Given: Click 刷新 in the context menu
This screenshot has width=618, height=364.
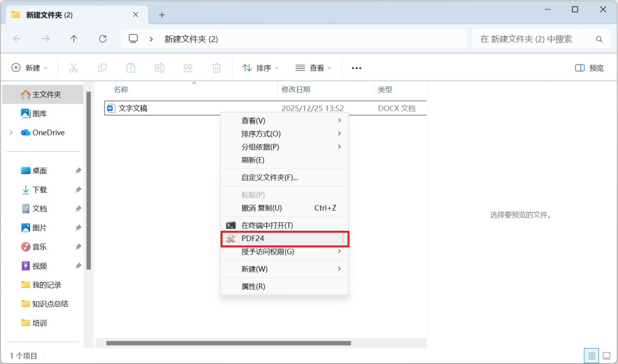Looking at the screenshot, I should tap(252, 160).
